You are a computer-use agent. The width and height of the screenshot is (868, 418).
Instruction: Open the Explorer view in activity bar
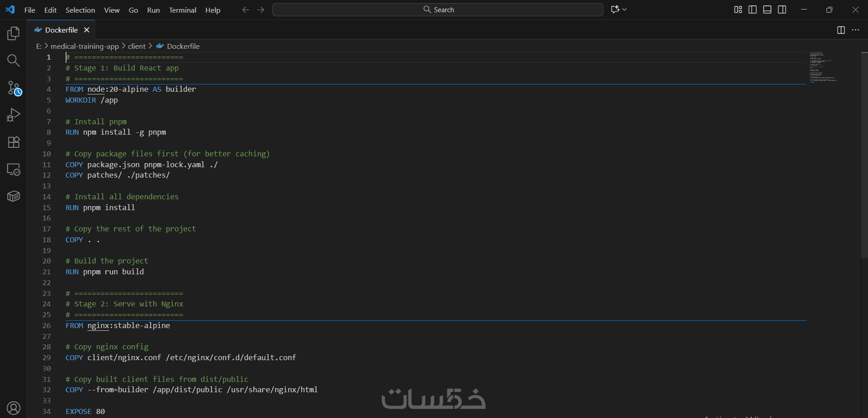pos(14,33)
